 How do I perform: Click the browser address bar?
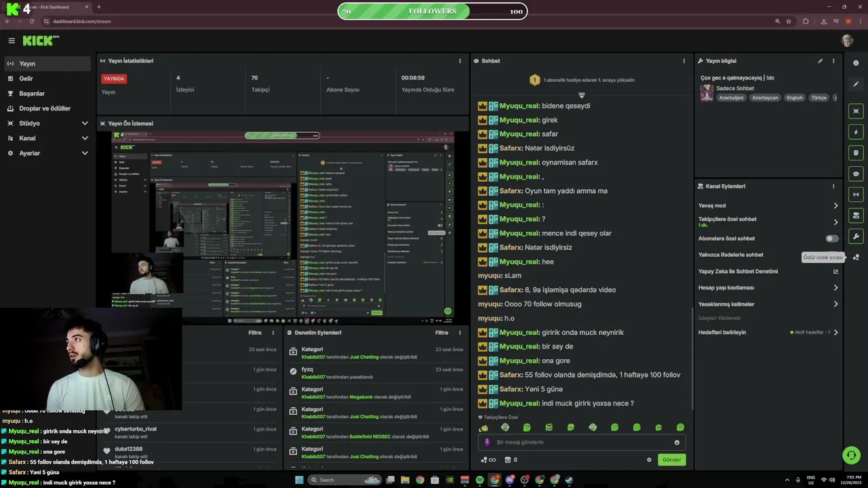[x=407, y=21]
